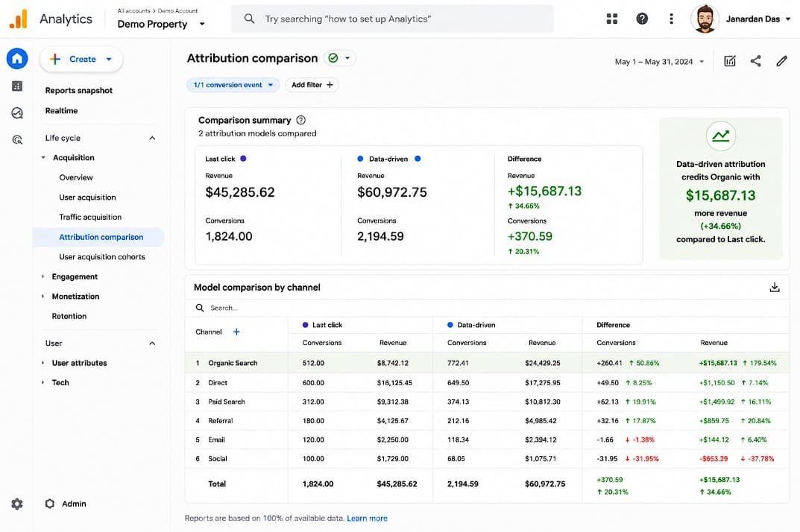Open the Retention report
Screen dimensions: 800x532
pyautogui.click(x=69, y=316)
